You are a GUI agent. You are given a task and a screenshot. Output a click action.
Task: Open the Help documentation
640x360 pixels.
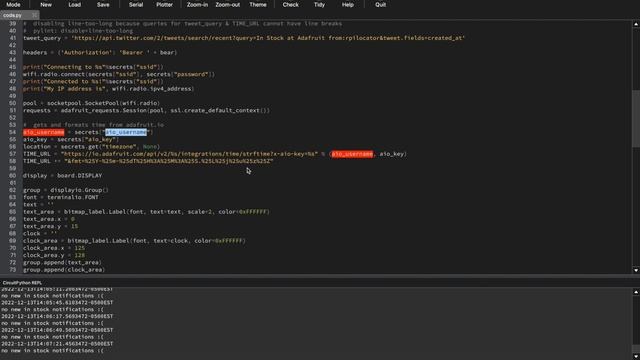(347, 5)
